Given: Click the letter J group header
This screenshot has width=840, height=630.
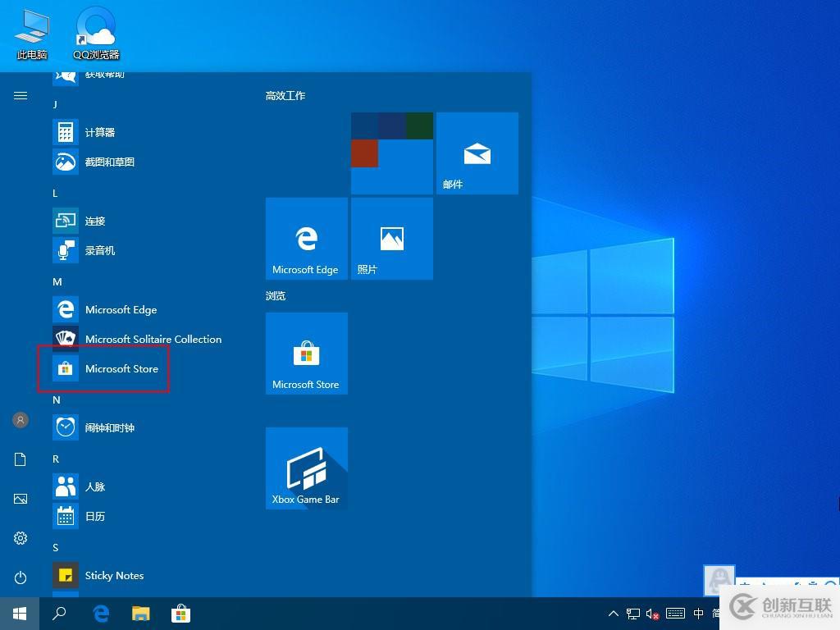Looking at the screenshot, I should 55,104.
